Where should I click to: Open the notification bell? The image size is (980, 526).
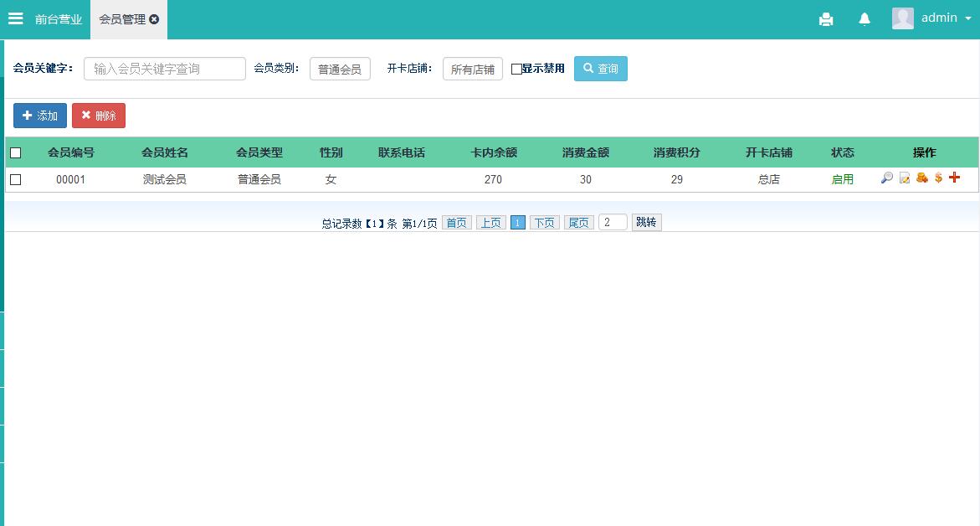pyautogui.click(x=865, y=19)
